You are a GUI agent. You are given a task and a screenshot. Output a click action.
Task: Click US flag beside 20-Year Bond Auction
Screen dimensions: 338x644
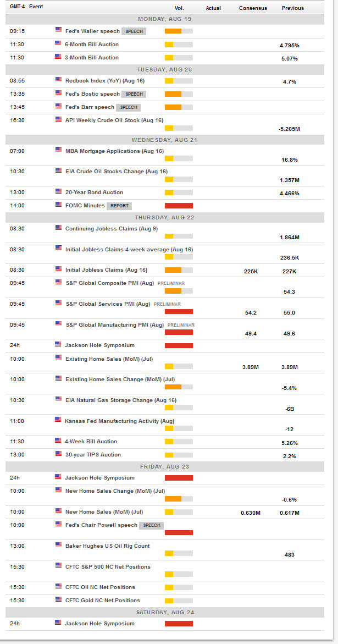point(58,191)
